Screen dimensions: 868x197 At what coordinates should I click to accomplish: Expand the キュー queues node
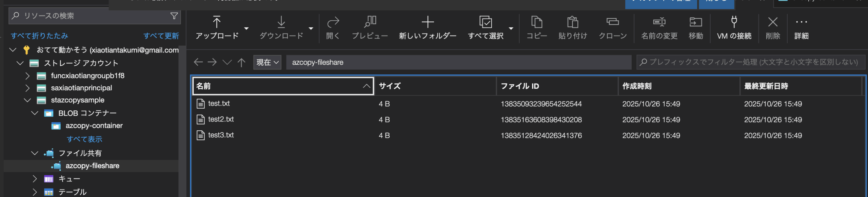[35, 179]
